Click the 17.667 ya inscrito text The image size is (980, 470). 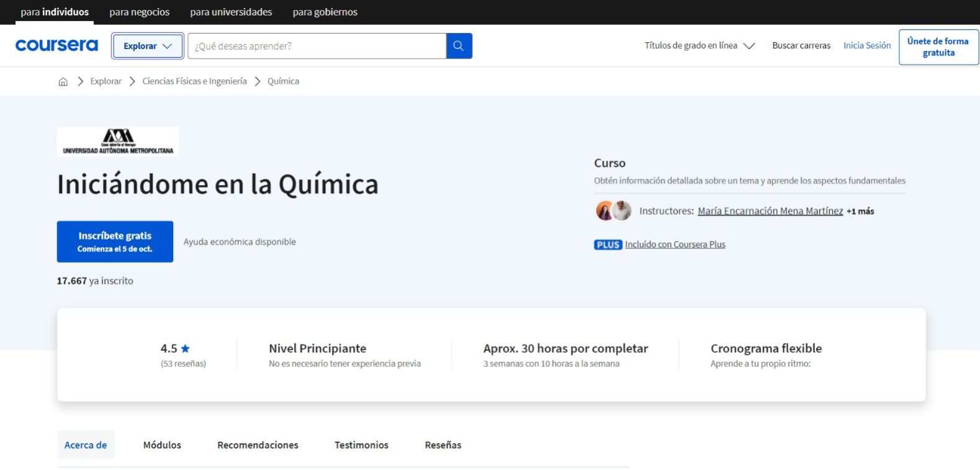point(95,281)
